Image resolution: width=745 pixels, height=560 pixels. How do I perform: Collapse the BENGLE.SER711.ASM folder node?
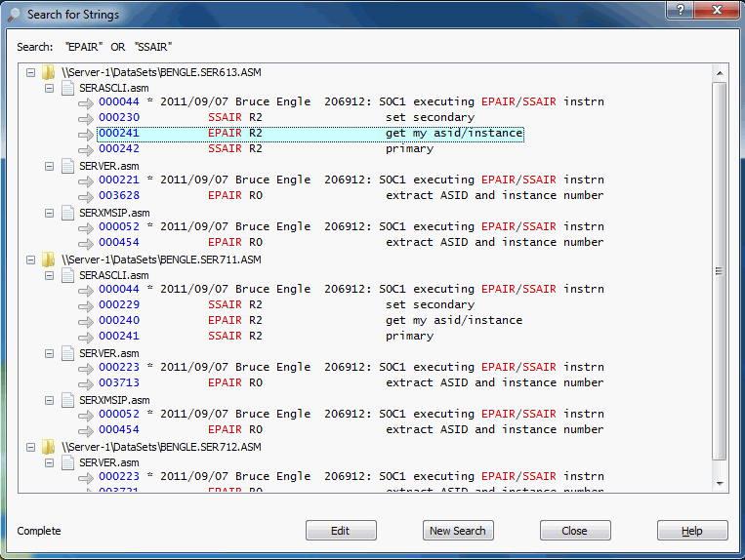click(31, 260)
